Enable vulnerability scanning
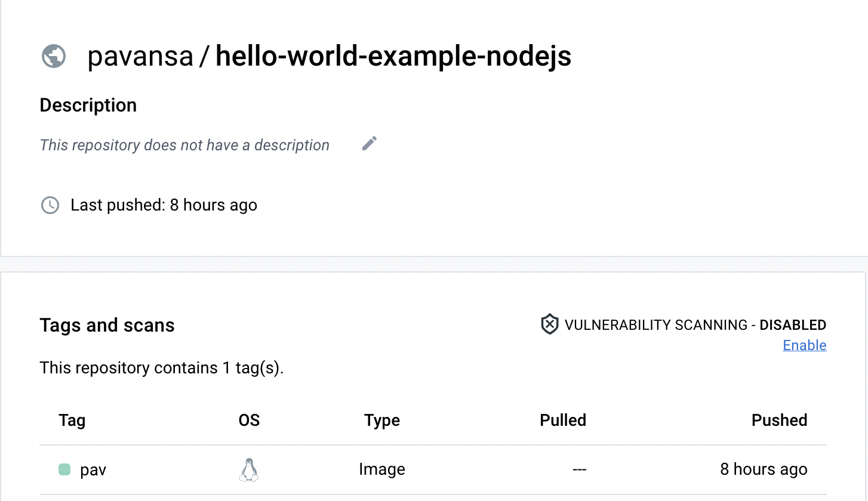This screenshot has width=868, height=501. [804, 345]
